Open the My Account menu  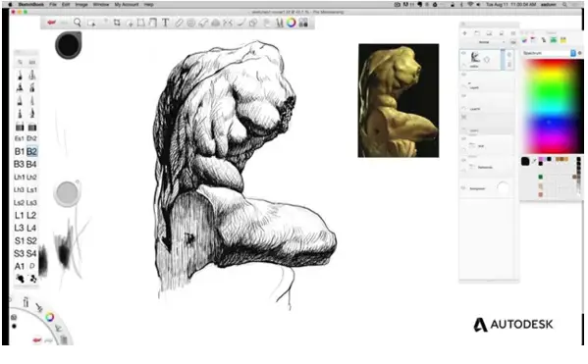127,5
